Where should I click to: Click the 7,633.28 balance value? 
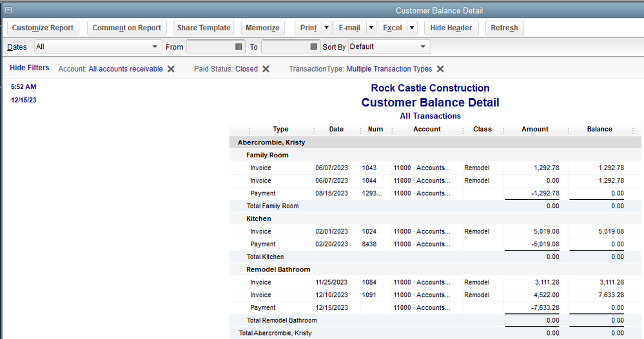(x=611, y=295)
